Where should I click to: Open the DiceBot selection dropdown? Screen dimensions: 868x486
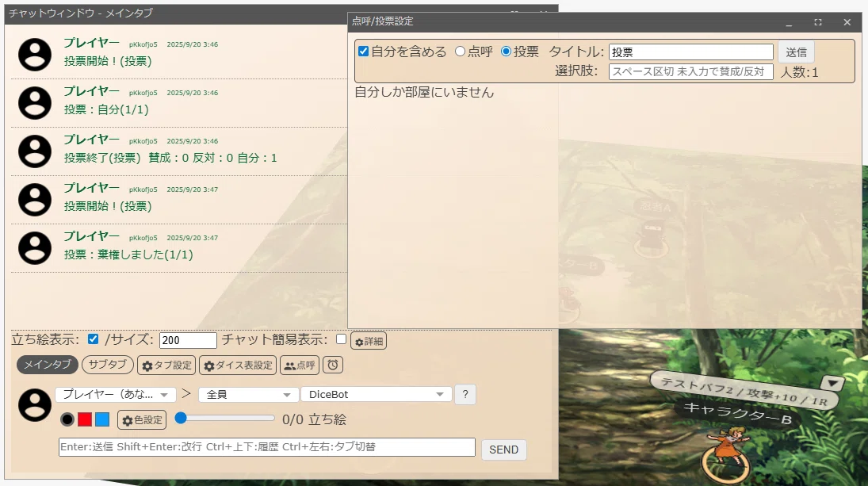pos(377,394)
